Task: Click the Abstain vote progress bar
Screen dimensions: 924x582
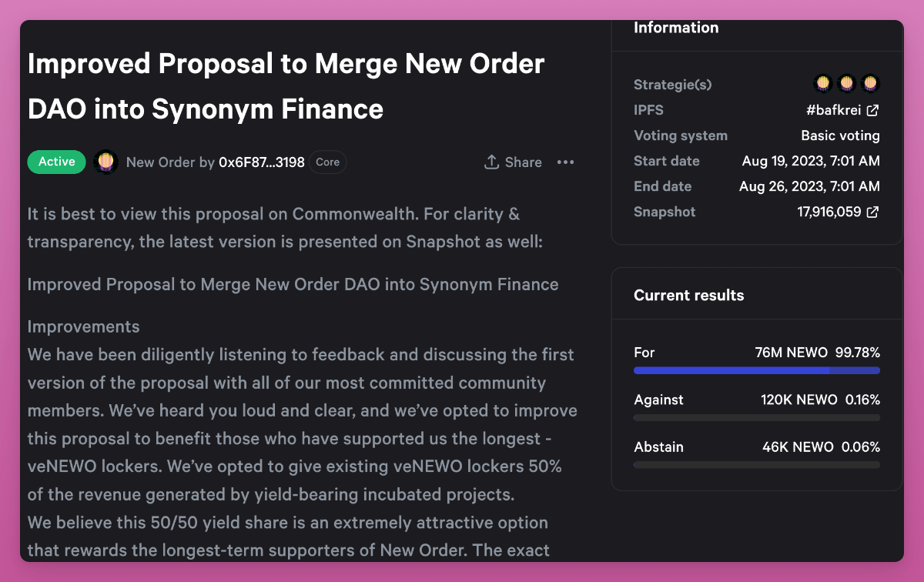Action: coord(756,465)
